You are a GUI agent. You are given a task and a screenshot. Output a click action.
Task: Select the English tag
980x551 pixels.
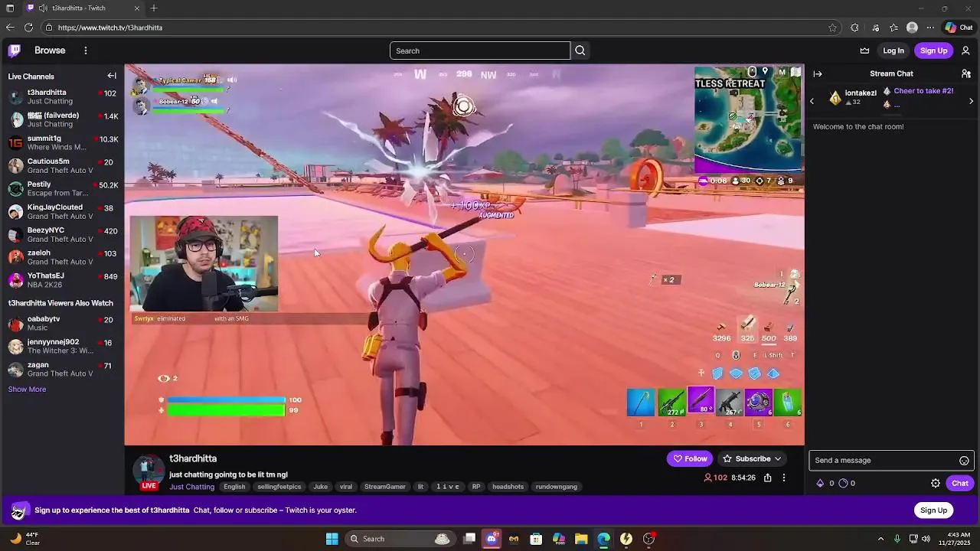click(x=234, y=487)
